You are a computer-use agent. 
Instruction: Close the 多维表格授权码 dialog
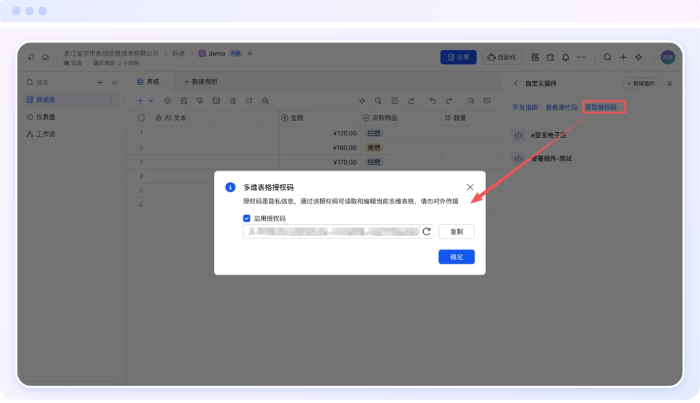click(470, 187)
